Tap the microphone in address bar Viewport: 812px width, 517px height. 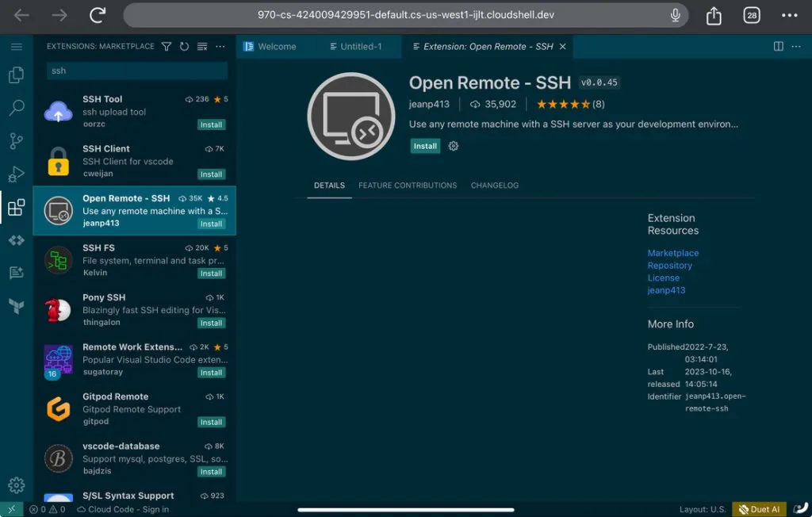tap(676, 15)
